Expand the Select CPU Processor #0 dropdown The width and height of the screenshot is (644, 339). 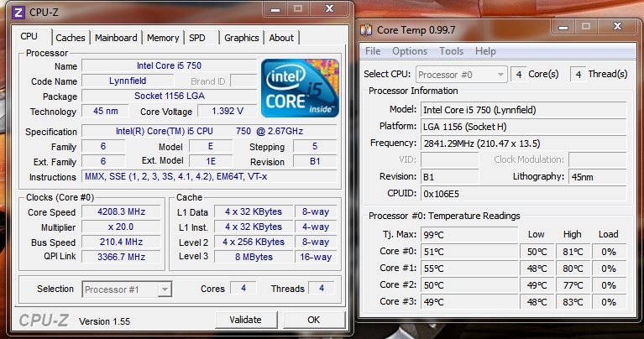(500, 75)
